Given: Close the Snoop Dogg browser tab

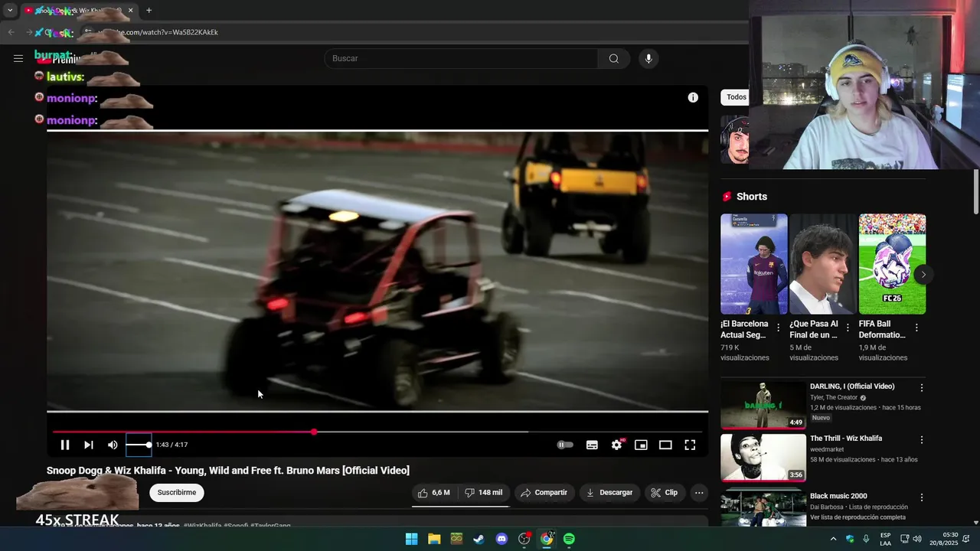Looking at the screenshot, I should click(x=130, y=11).
